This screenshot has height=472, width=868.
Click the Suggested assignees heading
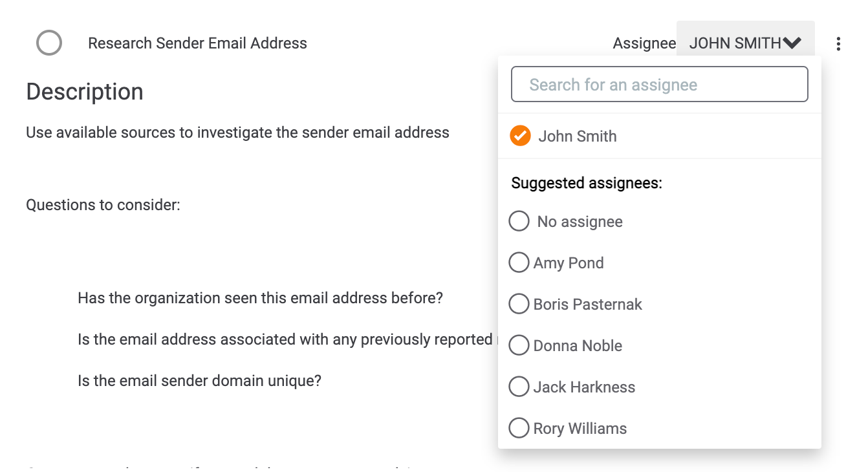pos(587,183)
